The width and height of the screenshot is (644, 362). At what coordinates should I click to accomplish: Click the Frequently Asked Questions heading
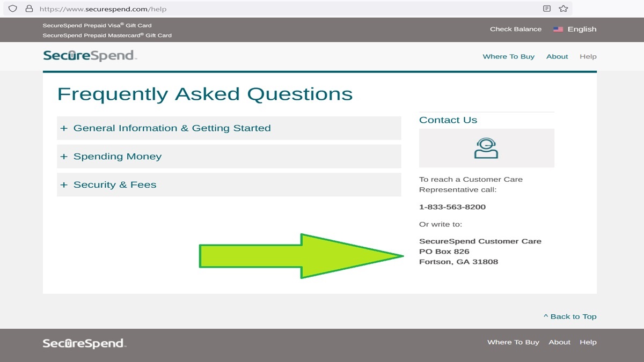[x=205, y=94]
